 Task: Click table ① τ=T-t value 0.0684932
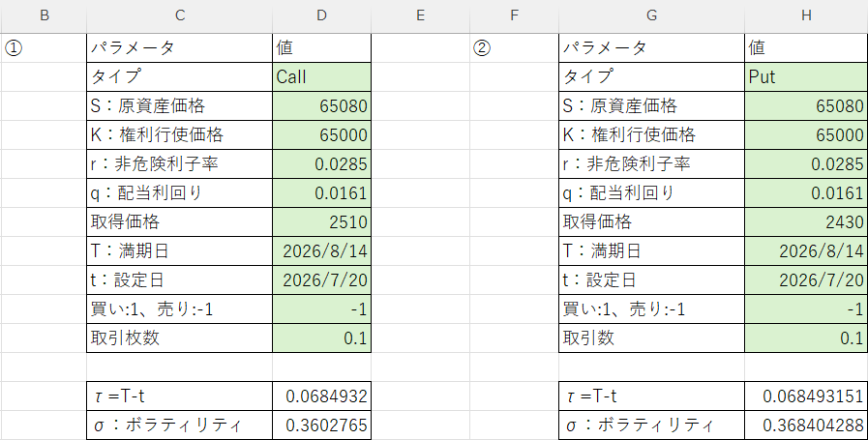click(321, 396)
